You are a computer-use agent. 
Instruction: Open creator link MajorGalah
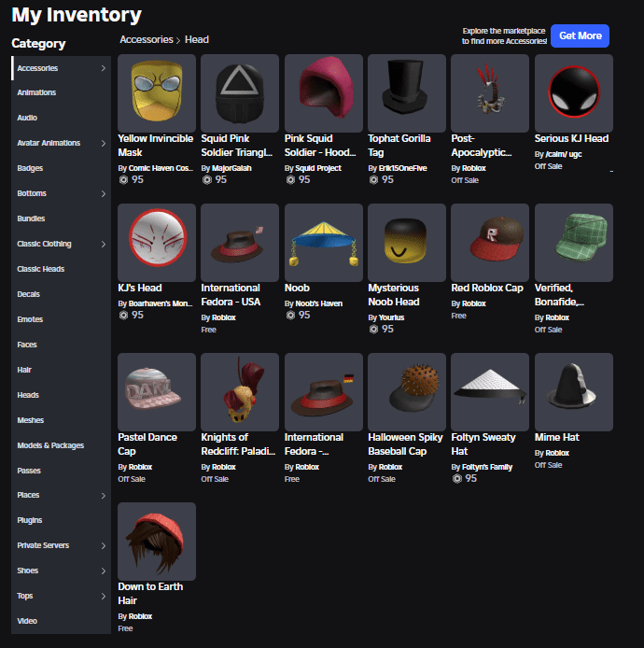(x=231, y=168)
